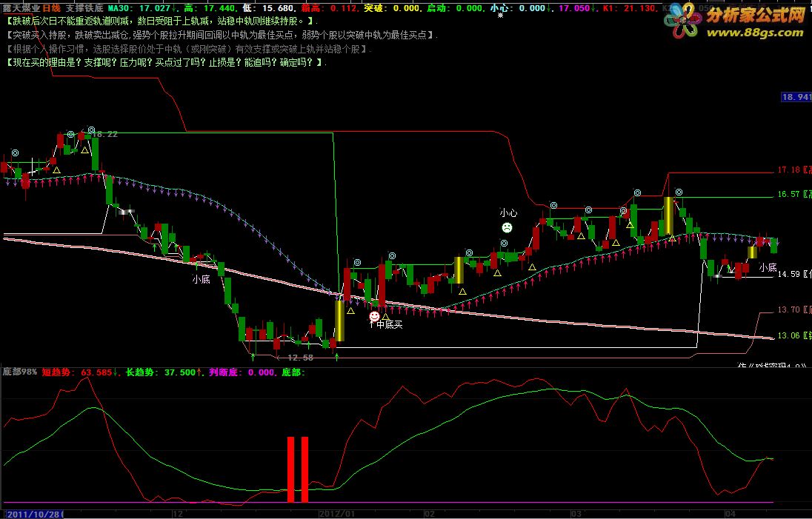812x519 pixels.
Task: Click the 底部98% indicator title
Action: (x=20, y=372)
